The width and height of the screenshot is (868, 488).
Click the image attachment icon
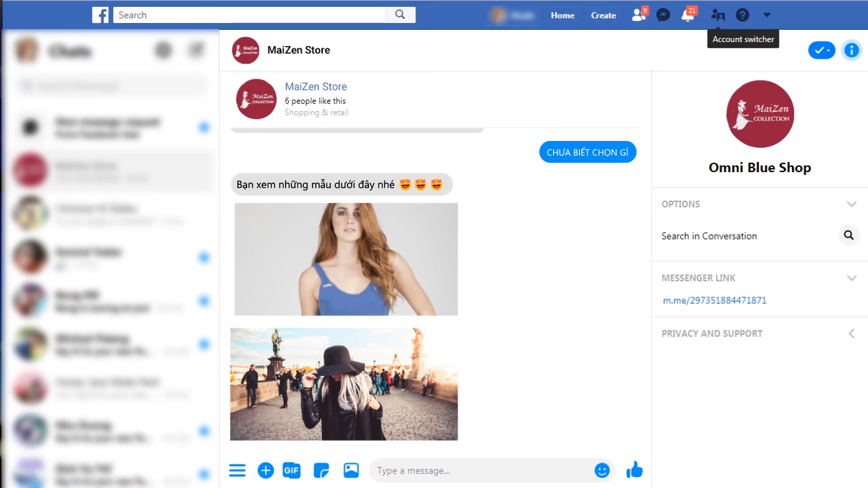[352, 470]
